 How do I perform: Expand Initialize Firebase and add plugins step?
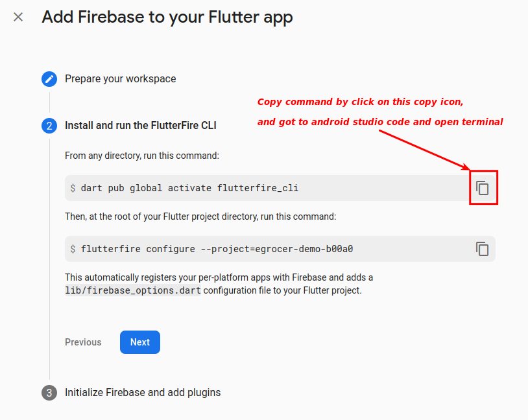143,392
